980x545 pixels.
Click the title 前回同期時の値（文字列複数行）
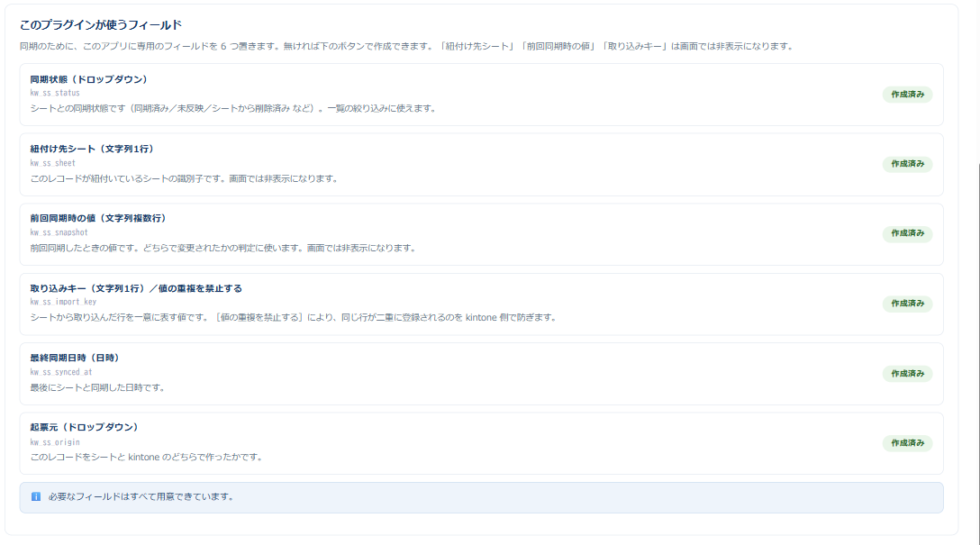[x=98, y=218]
